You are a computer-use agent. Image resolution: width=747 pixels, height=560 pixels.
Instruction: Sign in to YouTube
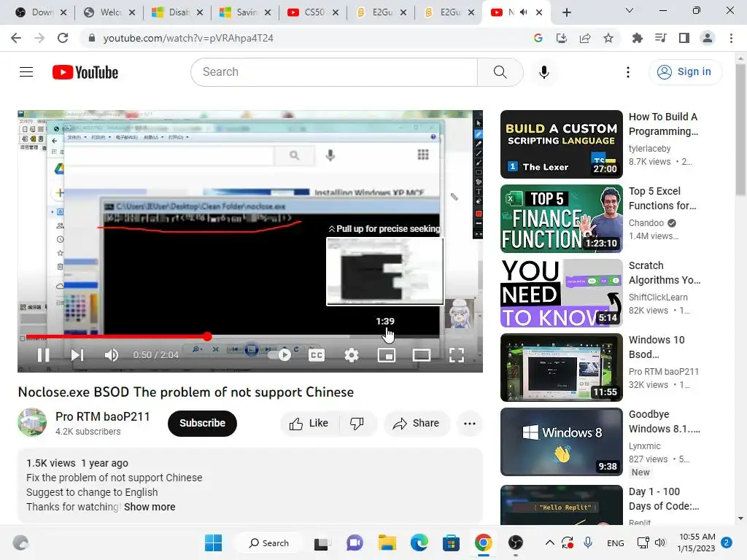[685, 72]
